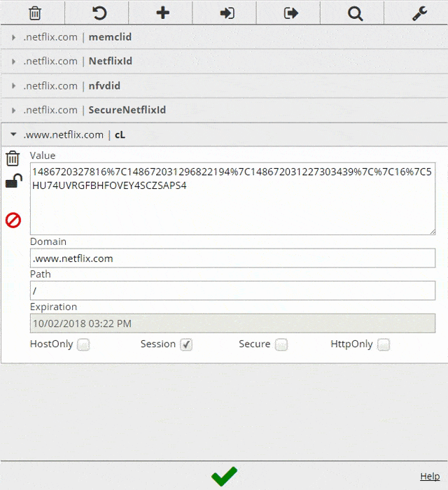Block this cookie with red prohibit icon
Screen dimensions: 448x490
tap(13, 220)
